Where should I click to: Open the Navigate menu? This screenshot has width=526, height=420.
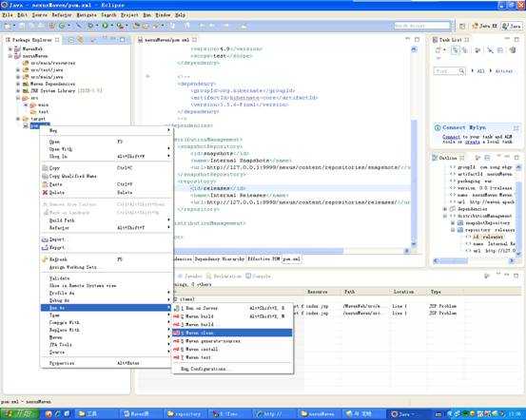[x=87, y=15]
